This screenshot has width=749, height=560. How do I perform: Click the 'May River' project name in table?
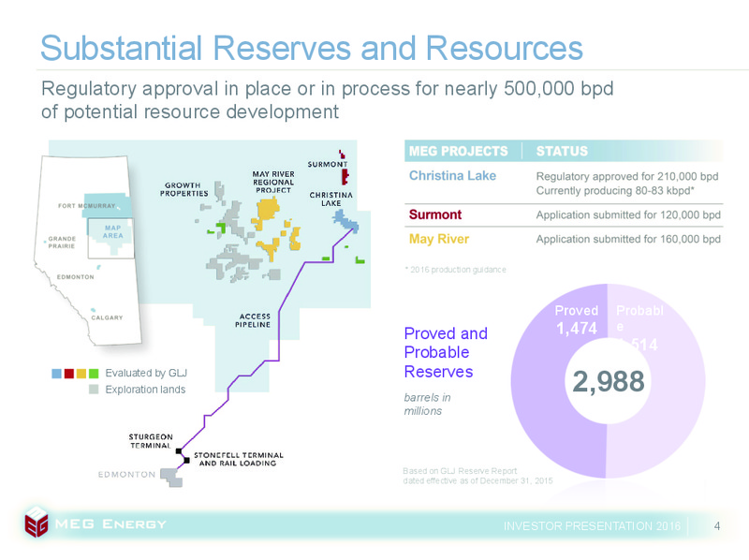pyautogui.click(x=439, y=239)
